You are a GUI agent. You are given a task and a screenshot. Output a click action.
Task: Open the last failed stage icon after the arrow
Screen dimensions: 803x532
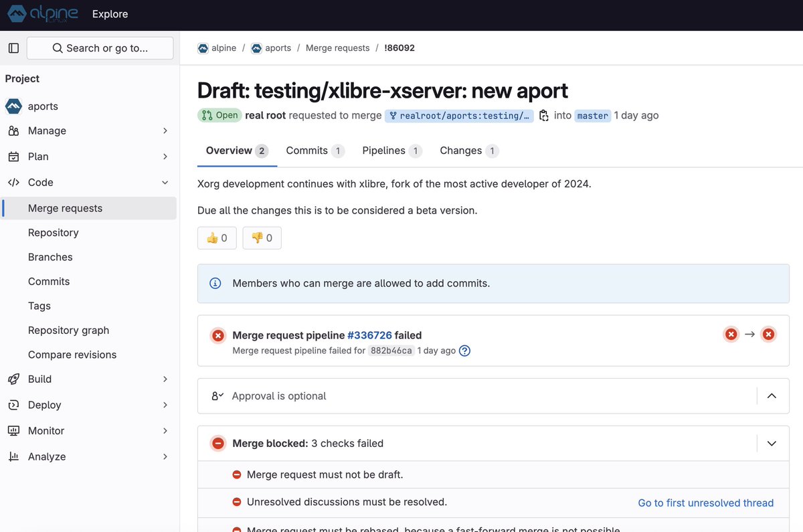tap(768, 334)
